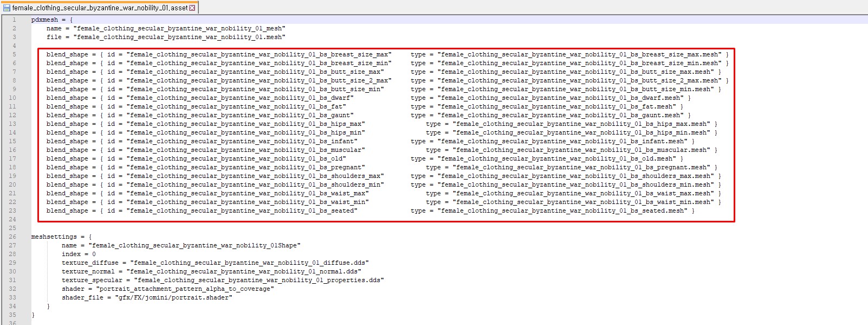Click the type value ending 'bs_old.mesh'
Image resolution: width=868 pixels, height=325 pixels.
point(557,158)
